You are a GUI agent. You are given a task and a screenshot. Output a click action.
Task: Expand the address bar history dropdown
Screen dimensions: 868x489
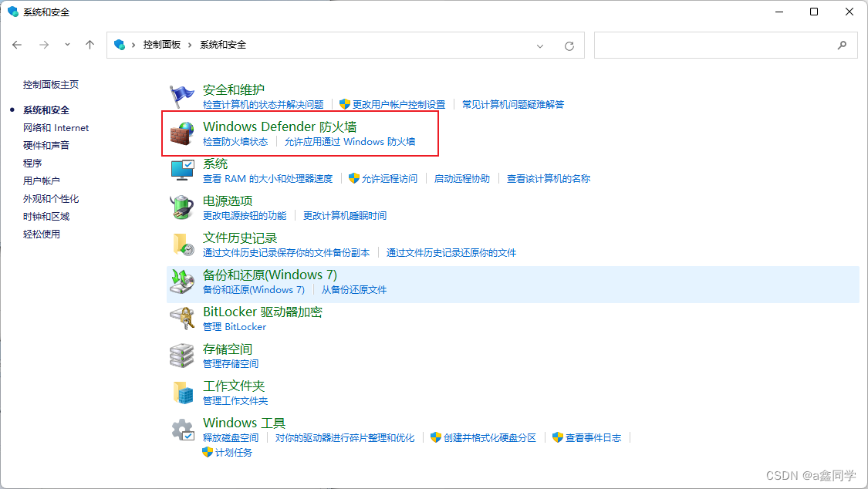[540, 46]
